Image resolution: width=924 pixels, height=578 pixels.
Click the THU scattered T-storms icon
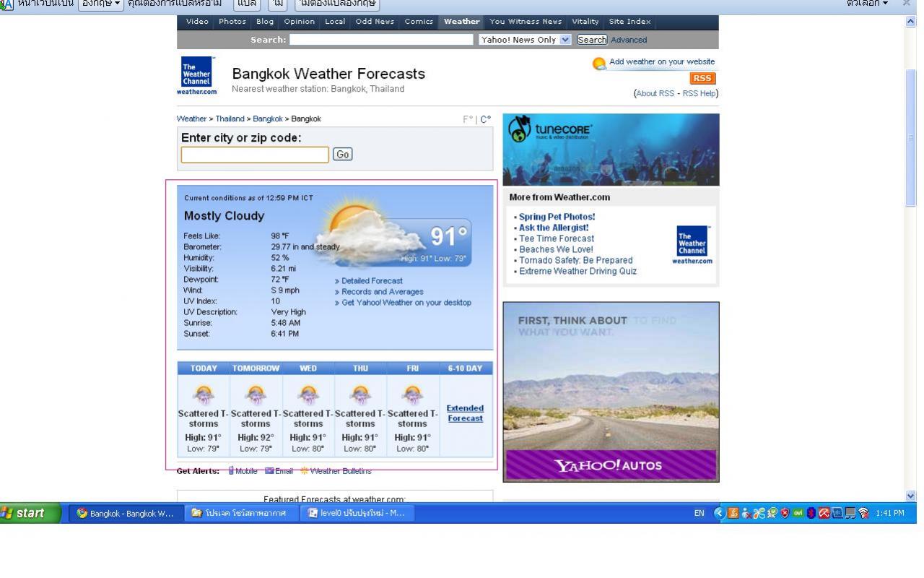360,393
